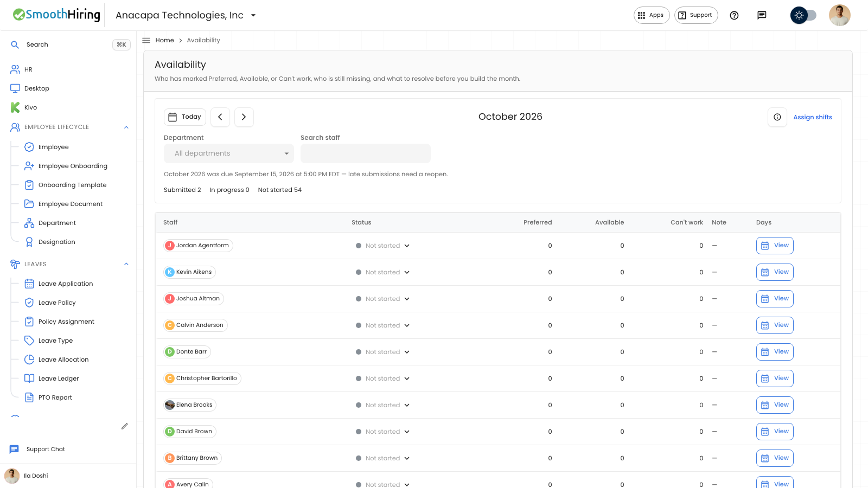Click the Today button
This screenshot has width=868, height=488.
pos(185,117)
